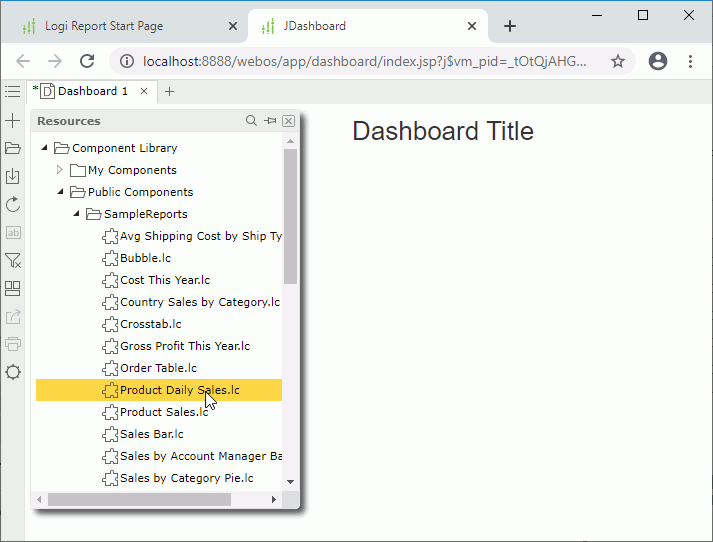
Task: Collapse the SampleReports folder
Action: tap(76, 214)
